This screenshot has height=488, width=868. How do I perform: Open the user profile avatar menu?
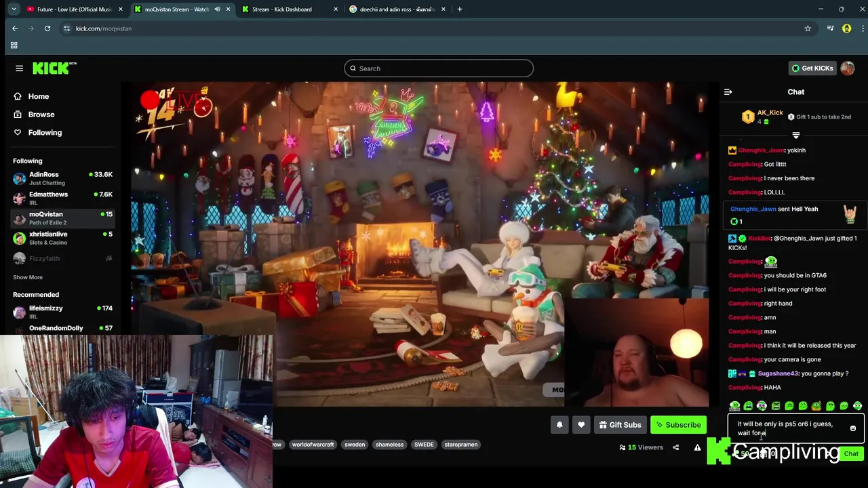pos(847,68)
